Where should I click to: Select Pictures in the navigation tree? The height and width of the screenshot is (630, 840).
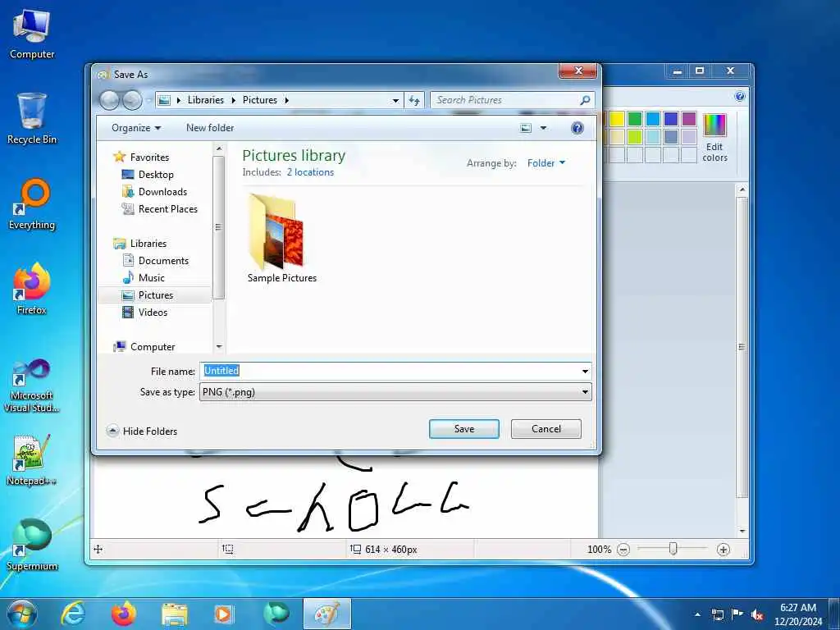(x=155, y=295)
